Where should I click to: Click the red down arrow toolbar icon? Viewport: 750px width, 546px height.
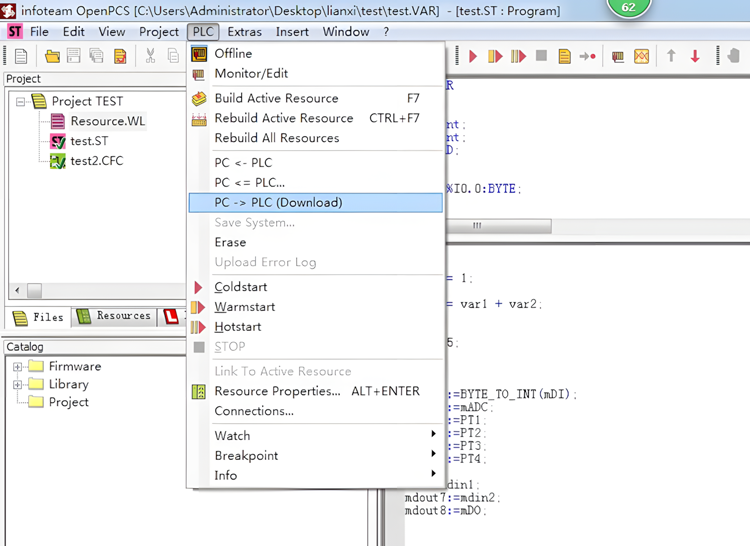(x=695, y=56)
